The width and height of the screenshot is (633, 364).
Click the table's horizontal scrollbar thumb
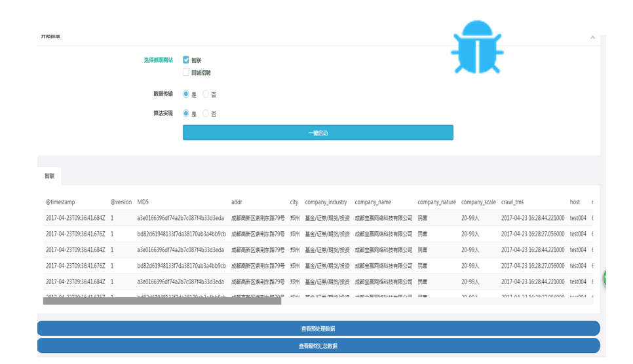pyautogui.click(x=162, y=301)
